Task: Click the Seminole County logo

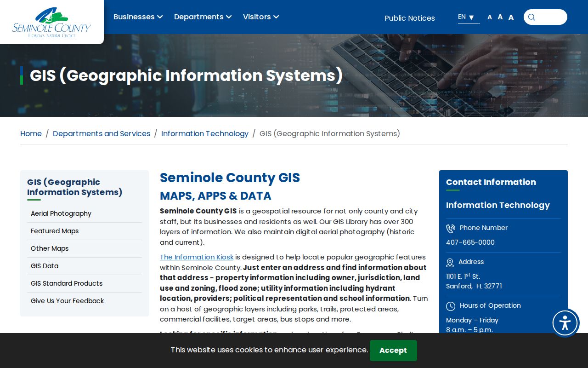Action: pyautogui.click(x=51, y=23)
